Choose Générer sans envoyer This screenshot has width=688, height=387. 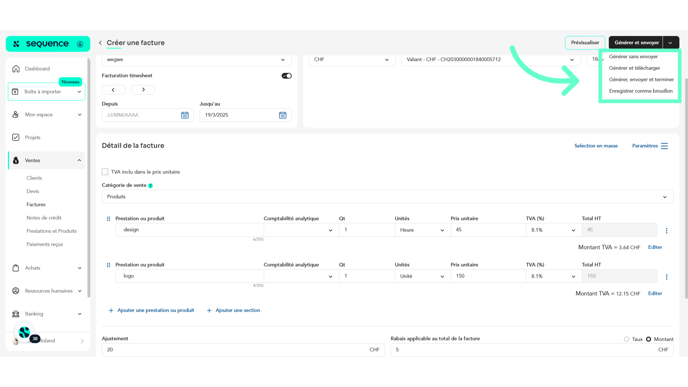coord(633,57)
